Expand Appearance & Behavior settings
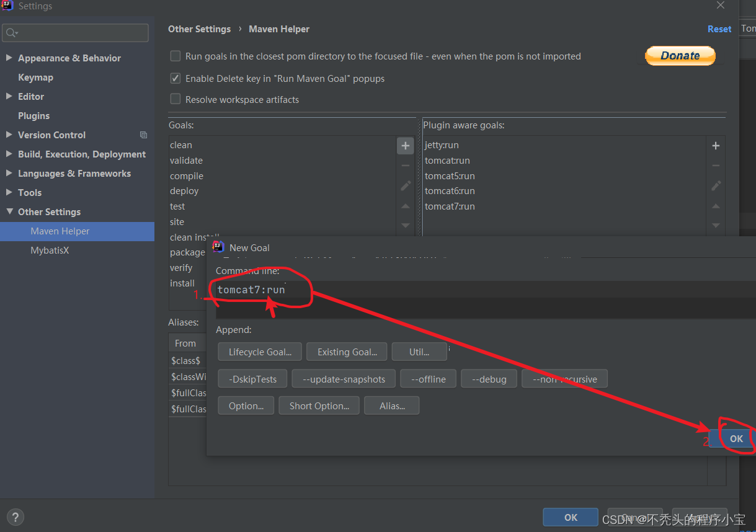756x532 pixels. (x=9, y=58)
